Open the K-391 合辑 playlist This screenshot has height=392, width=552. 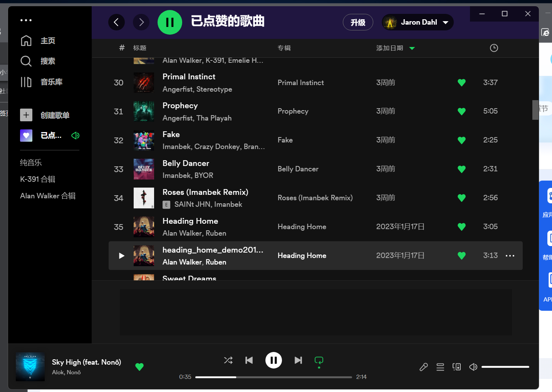tap(38, 179)
